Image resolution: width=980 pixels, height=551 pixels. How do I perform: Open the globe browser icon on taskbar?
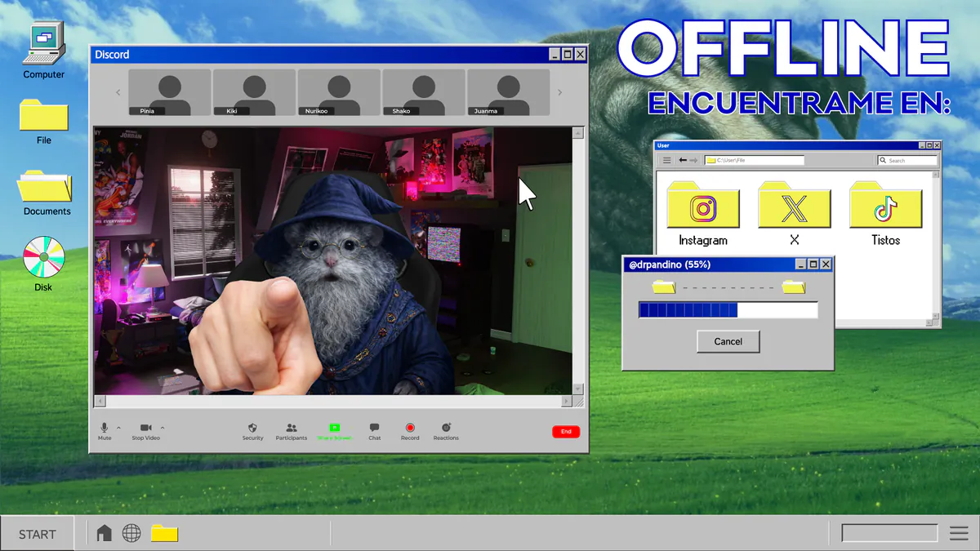tap(131, 534)
